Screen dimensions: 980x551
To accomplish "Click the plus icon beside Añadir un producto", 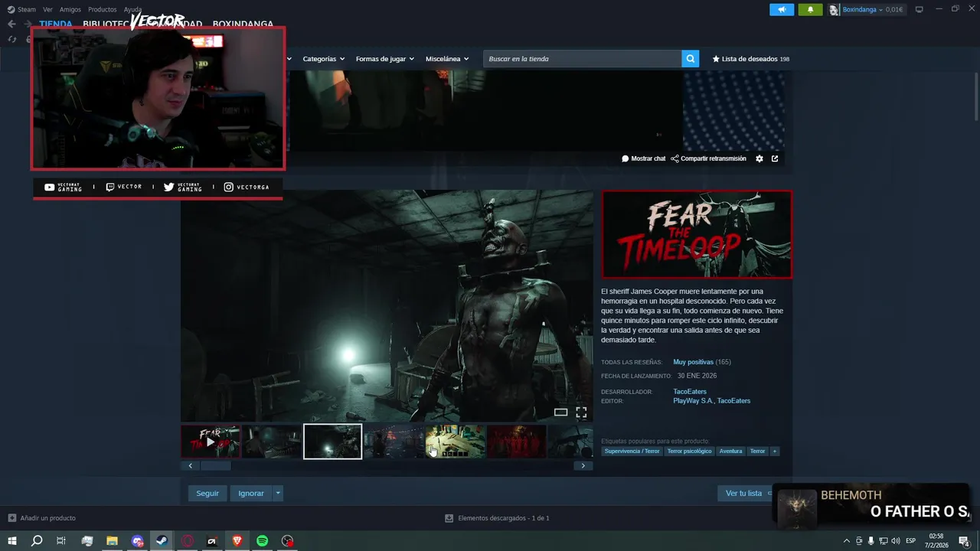I will click(11, 518).
